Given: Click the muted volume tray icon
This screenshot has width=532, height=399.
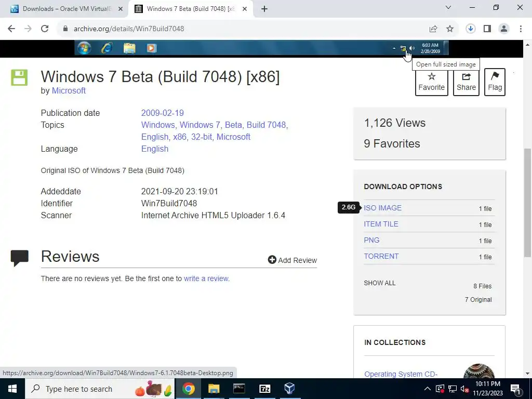Looking at the screenshot, I should pos(465,389).
